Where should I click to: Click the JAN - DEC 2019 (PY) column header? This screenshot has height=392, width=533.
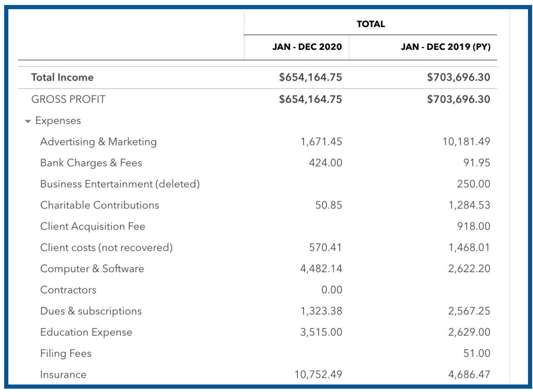point(445,47)
